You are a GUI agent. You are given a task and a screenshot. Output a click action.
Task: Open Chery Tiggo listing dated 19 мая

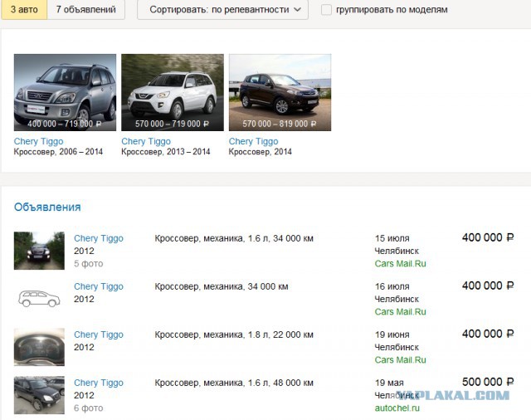click(x=99, y=383)
